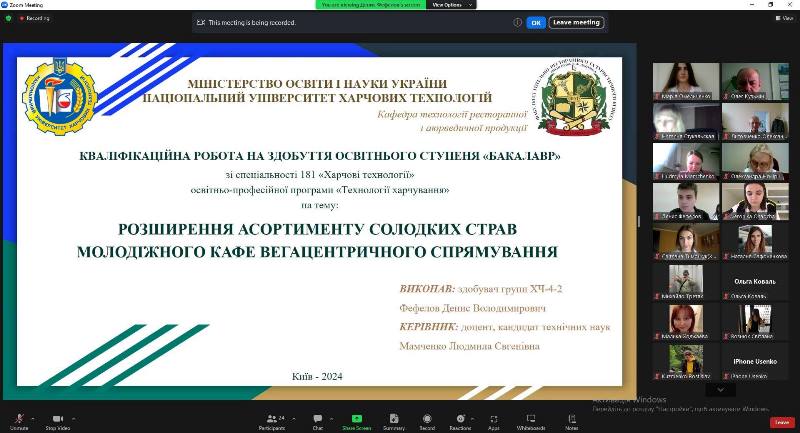Open the View layout button at top right
800x433 pixels.
pyautogui.click(x=785, y=18)
